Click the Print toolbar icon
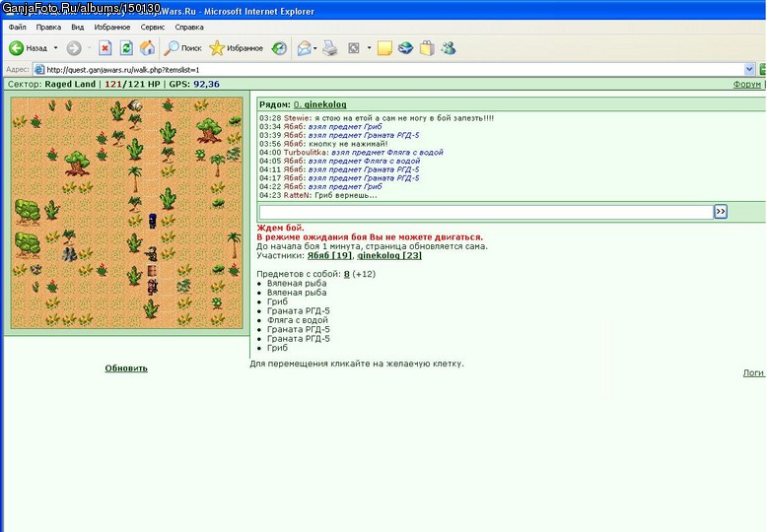 tap(330, 48)
